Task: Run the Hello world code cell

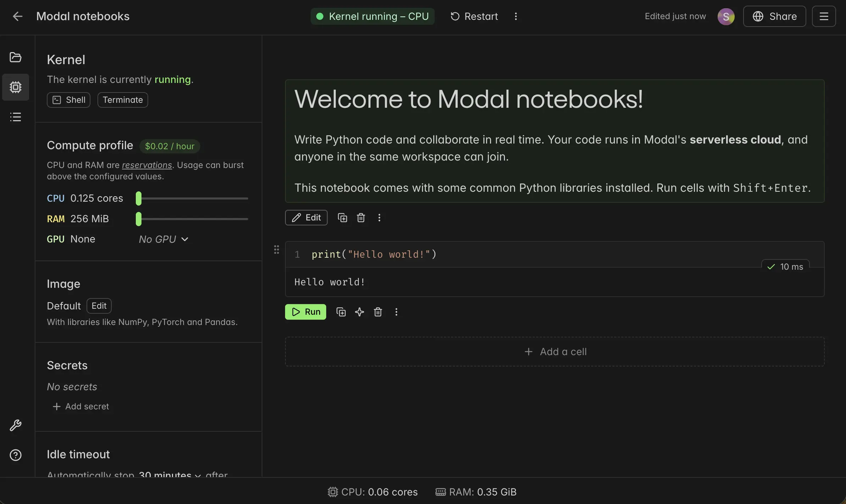Action: (x=306, y=312)
